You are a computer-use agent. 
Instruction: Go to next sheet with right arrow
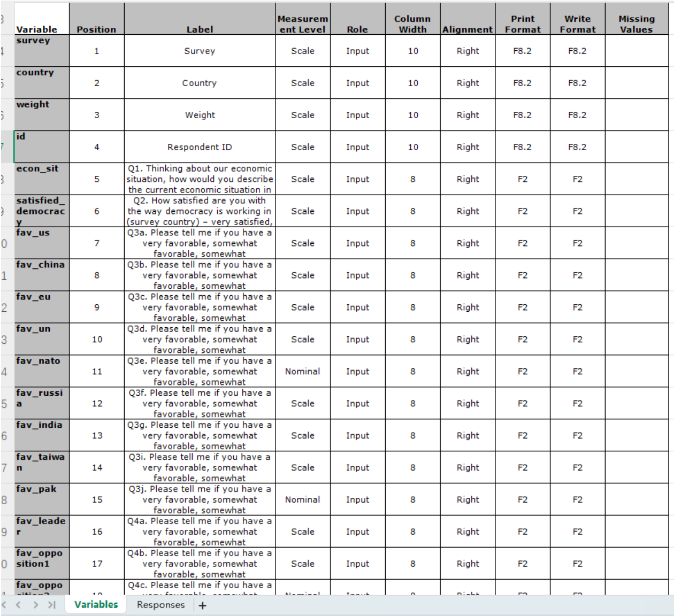tap(35, 605)
